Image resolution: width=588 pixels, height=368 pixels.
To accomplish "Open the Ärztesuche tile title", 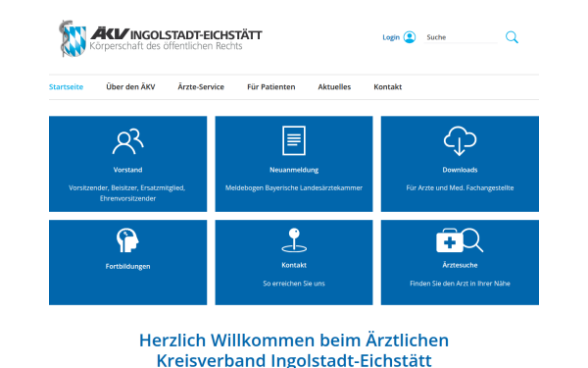I will [x=460, y=265].
